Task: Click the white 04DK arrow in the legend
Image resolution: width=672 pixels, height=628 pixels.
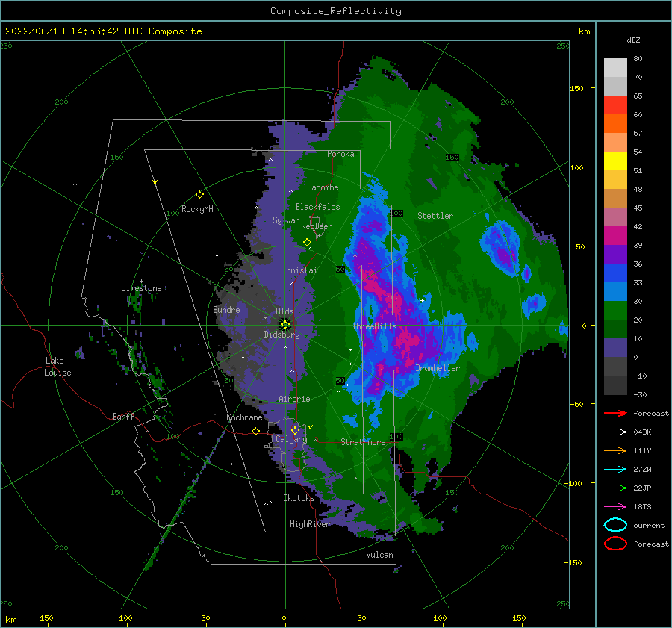Action: tap(615, 432)
